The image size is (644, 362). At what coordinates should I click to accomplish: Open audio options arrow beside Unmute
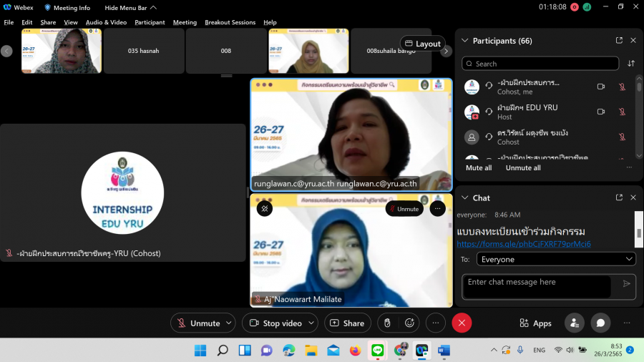point(229,323)
